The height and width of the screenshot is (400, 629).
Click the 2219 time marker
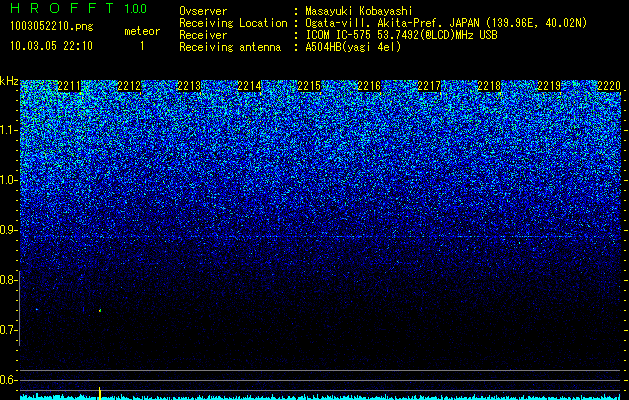pos(549,86)
